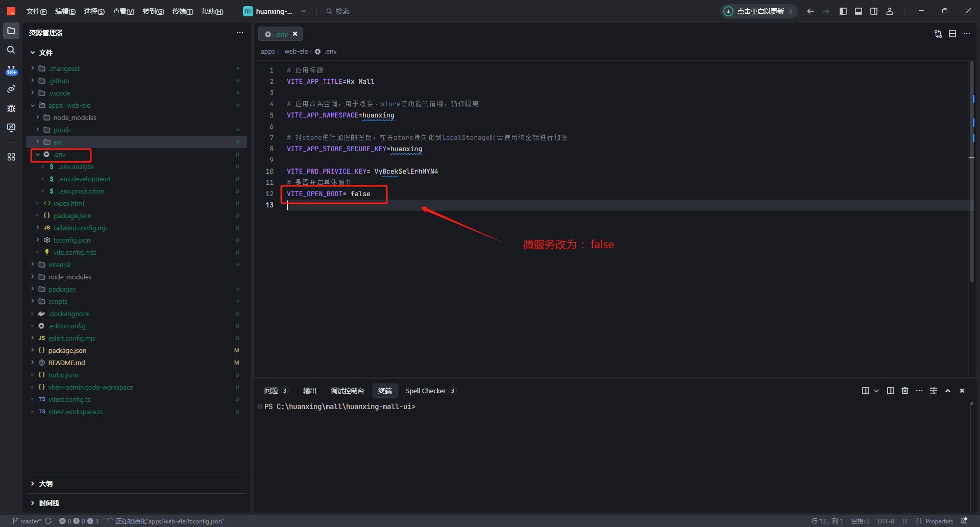
Task: Open the Search view in activity bar
Action: pyautogui.click(x=11, y=50)
